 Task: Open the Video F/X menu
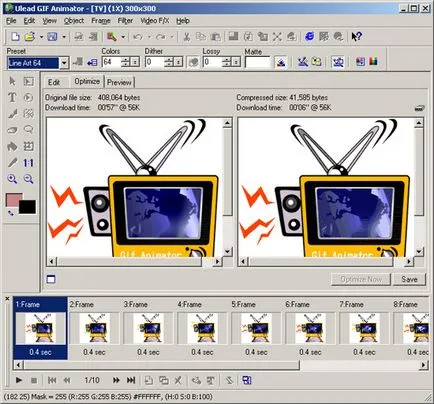tap(155, 21)
